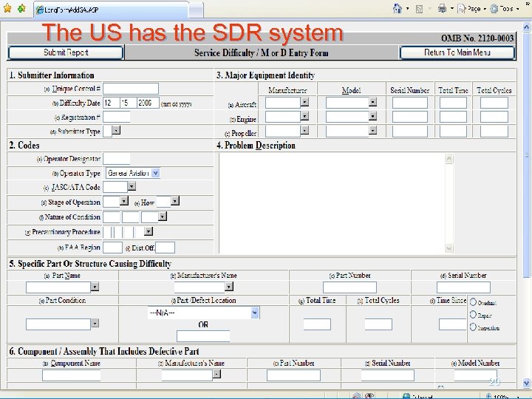532x399 pixels.
Task: Click the Print icon in browser toolbar
Action: point(441,9)
